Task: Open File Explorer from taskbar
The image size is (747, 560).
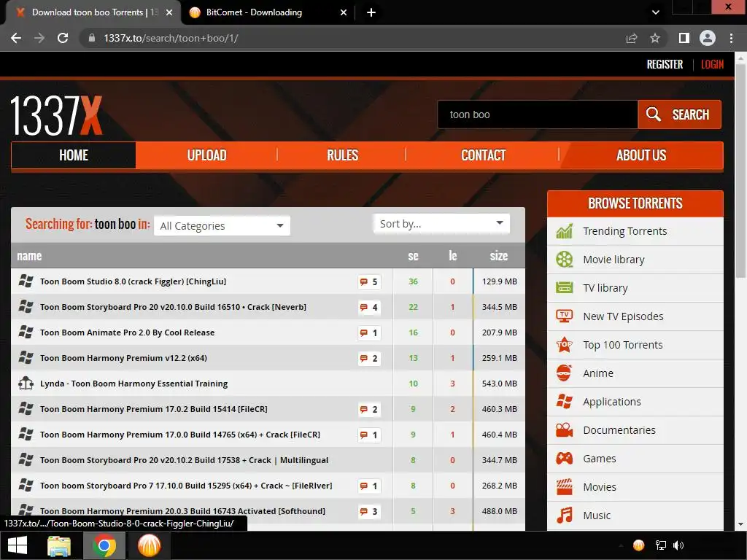Action: click(x=59, y=545)
